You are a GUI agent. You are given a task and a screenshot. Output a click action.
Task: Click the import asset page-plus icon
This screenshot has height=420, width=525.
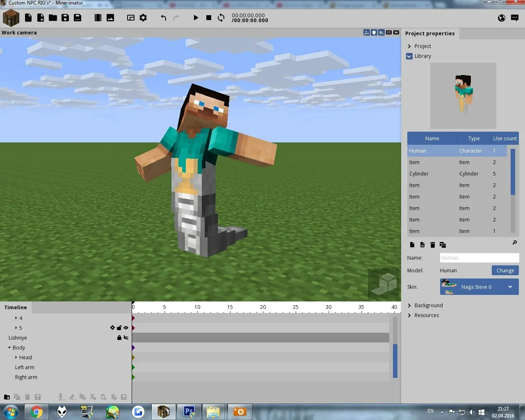click(x=41, y=18)
